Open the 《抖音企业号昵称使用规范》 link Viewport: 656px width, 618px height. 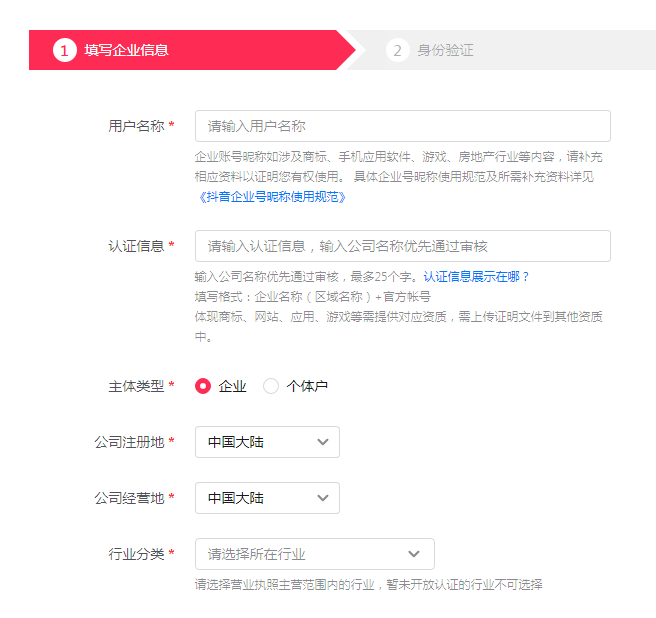(x=271, y=197)
